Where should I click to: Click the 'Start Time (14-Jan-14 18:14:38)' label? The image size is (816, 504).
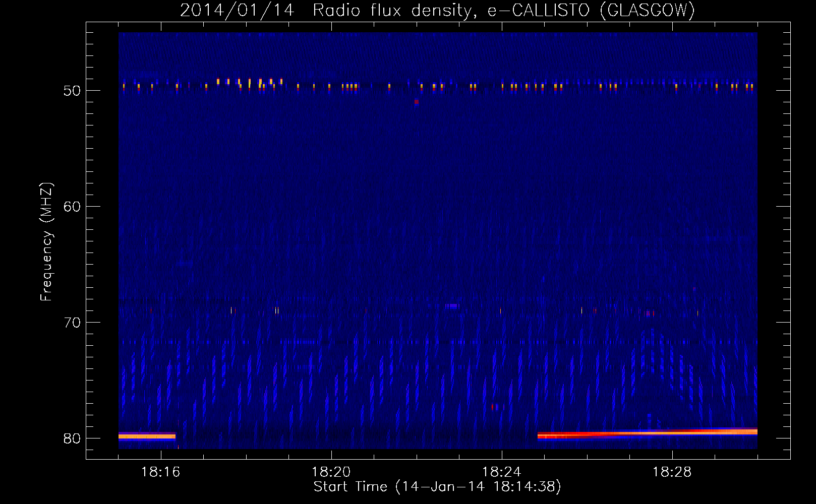(437, 487)
